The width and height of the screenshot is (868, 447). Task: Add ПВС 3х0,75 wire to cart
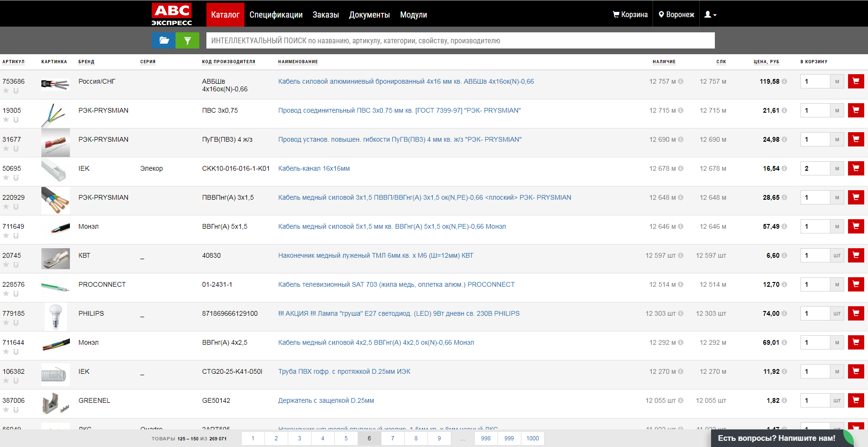(856, 110)
